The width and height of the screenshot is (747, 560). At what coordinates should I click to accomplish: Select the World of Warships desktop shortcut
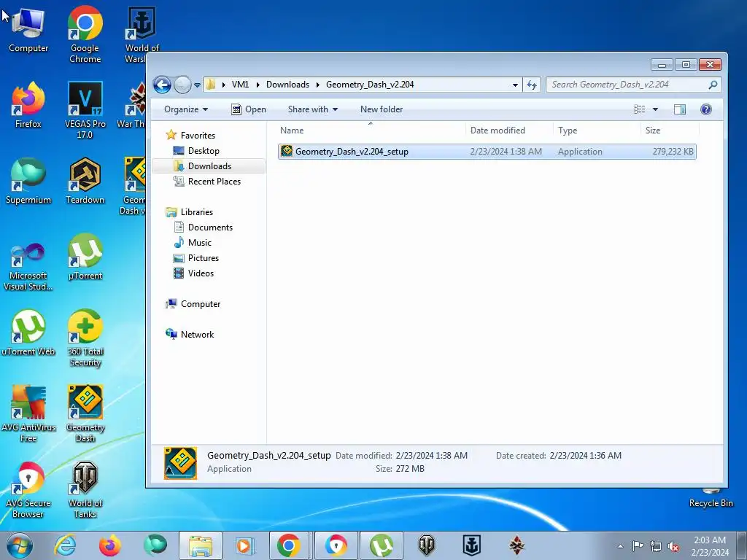(142, 35)
